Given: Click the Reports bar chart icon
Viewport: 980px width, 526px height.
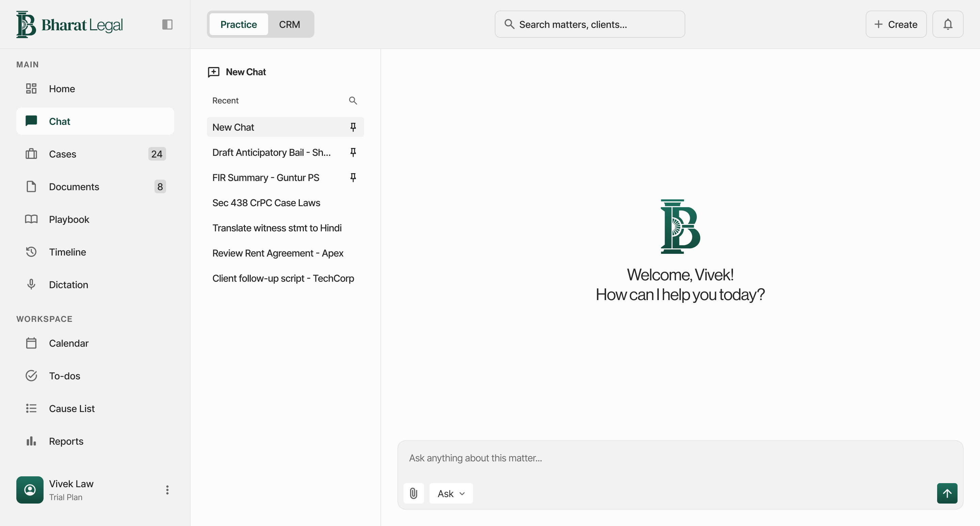Looking at the screenshot, I should click(x=31, y=441).
